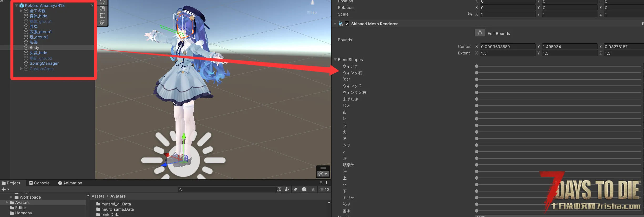
Task: Click the search by label tag icon
Action: (x=295, y=189)
